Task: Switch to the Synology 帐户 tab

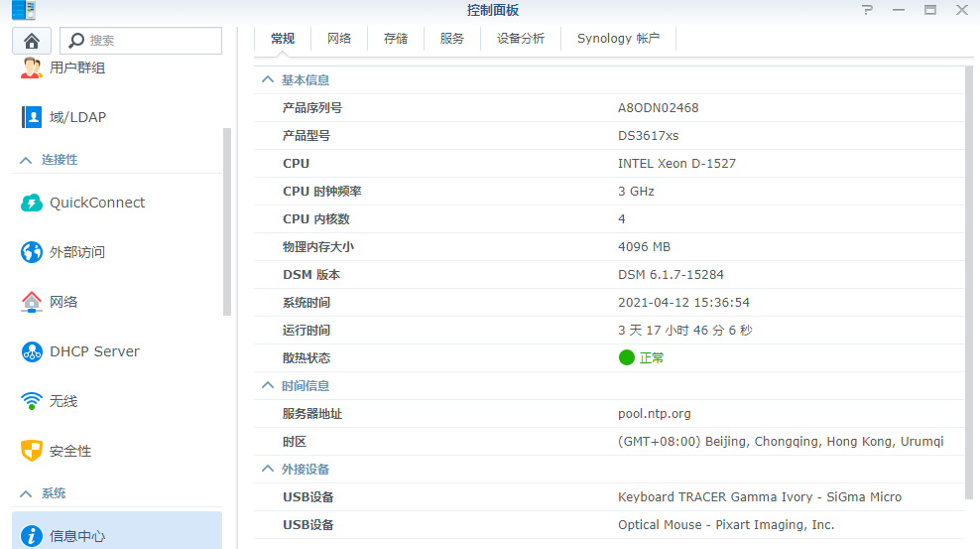Action: (x=618, y=39)
